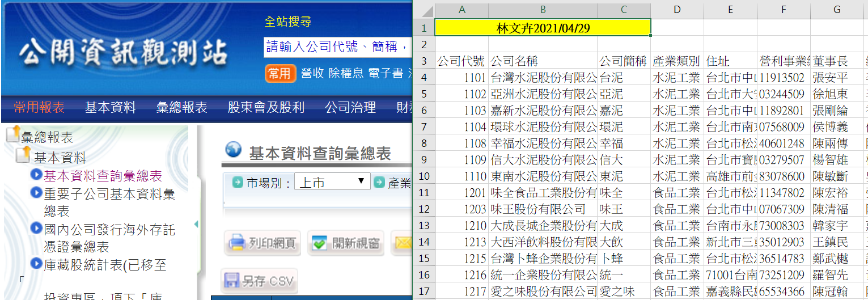
Task: Click bullet icon before 庫藏股統計表
Action: point(37,264)
